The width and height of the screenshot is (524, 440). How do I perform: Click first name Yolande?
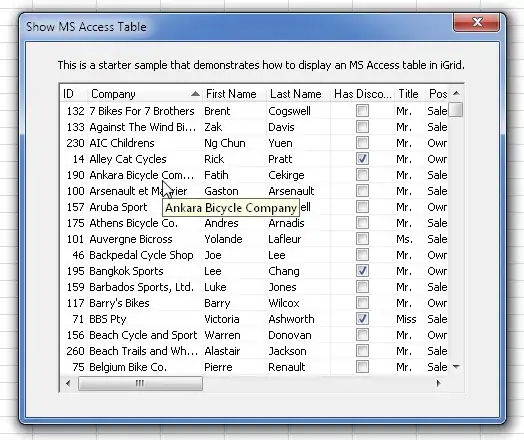tap(223, 239)
